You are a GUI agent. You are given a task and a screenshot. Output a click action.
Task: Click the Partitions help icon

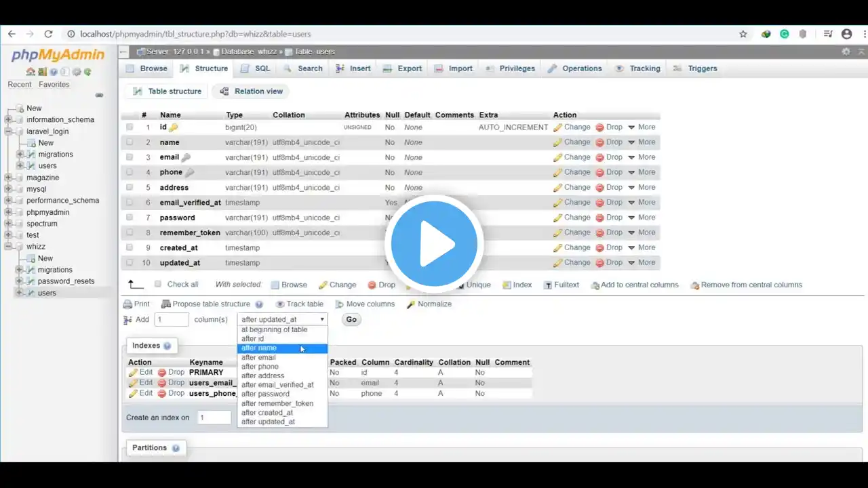pos(176,448)
